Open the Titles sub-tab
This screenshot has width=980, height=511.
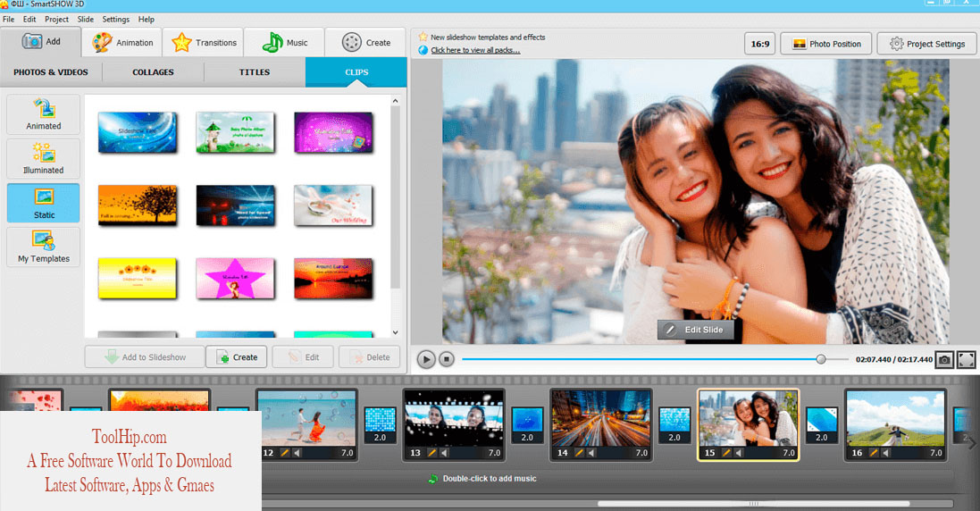(255, 72)
